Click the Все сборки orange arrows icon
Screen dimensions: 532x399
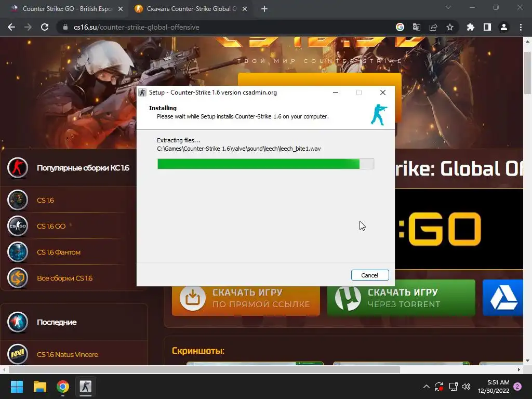(x=18, y=278)
